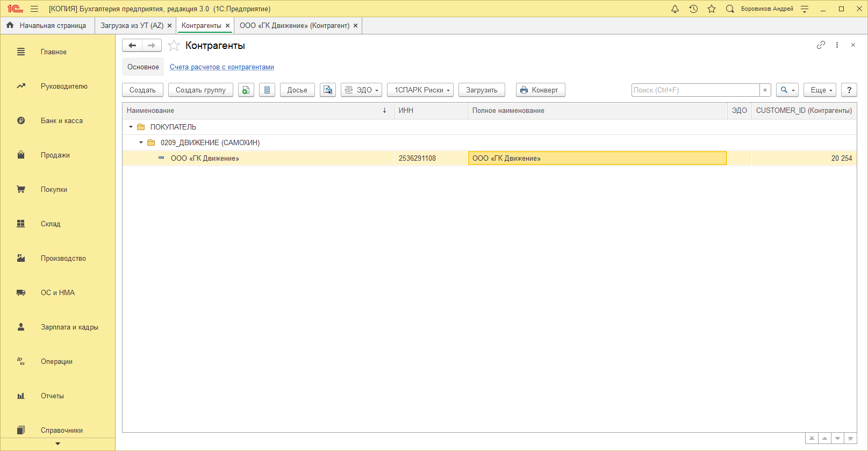Click the back navigation arrow

pos(132,46)
